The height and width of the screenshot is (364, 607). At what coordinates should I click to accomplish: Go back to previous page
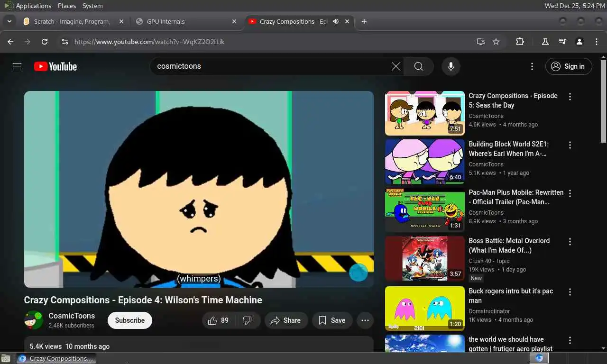pos(10,42)
